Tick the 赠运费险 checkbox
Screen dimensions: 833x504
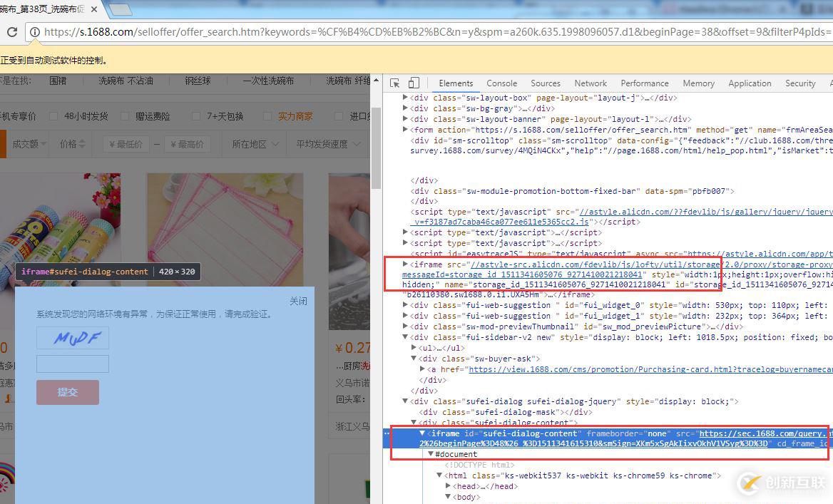click(x=125, y=116)
